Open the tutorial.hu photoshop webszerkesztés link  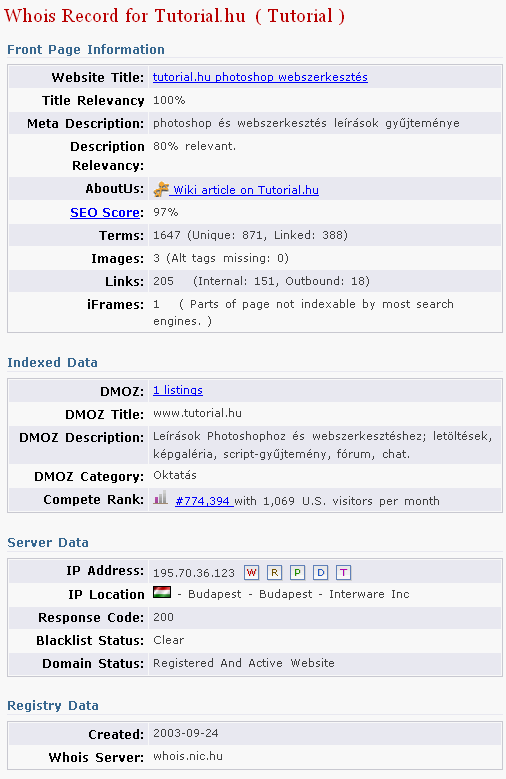tap(260, 77)
